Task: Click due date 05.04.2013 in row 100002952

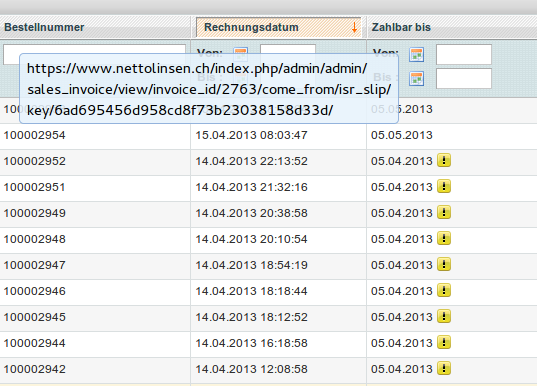Action: (402, 161)
